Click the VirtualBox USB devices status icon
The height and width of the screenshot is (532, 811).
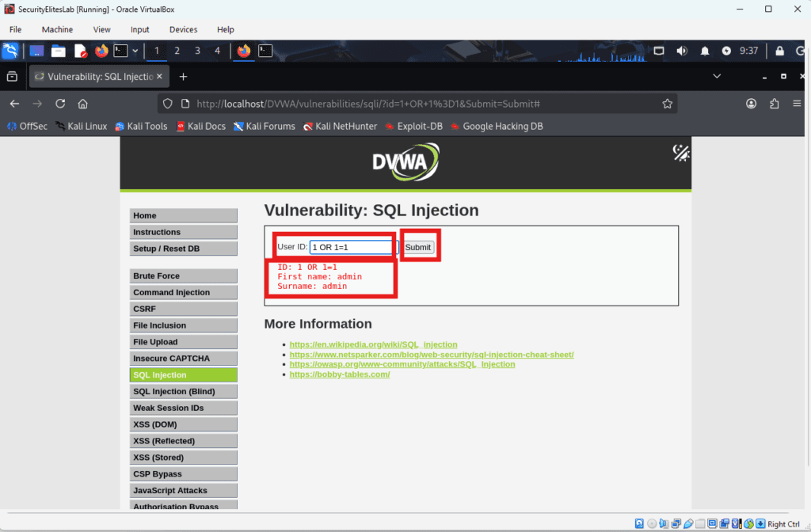[x=687, y=523]
